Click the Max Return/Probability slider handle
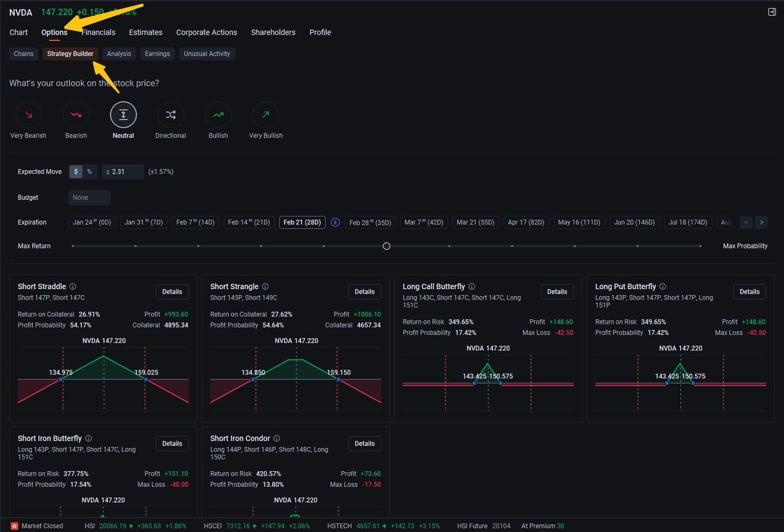Image resolution: width=784 pixels, height=532 pixels. (x=386, y=246)
